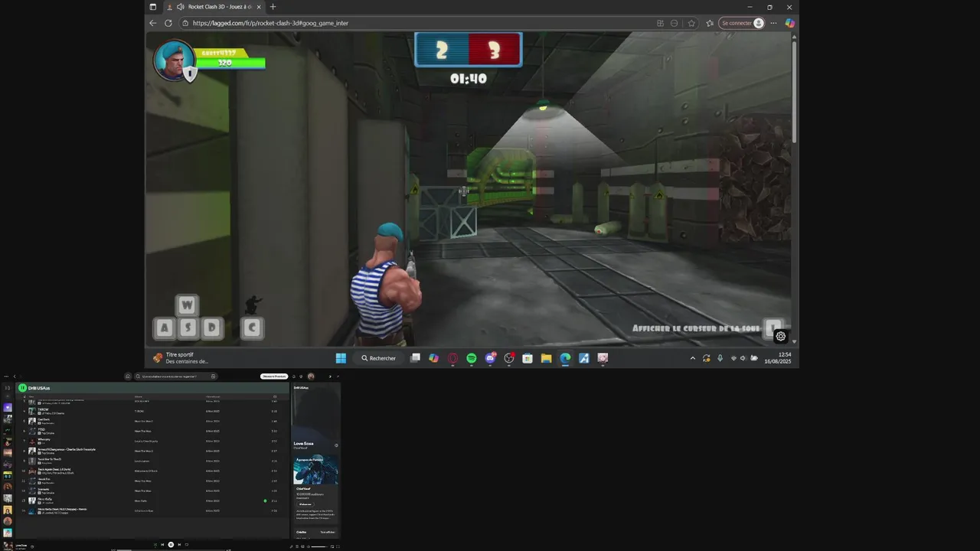Screen dimensions: 980x551
Task: Click Découvrir Premium in Spotify
Action: click(274, 377)
